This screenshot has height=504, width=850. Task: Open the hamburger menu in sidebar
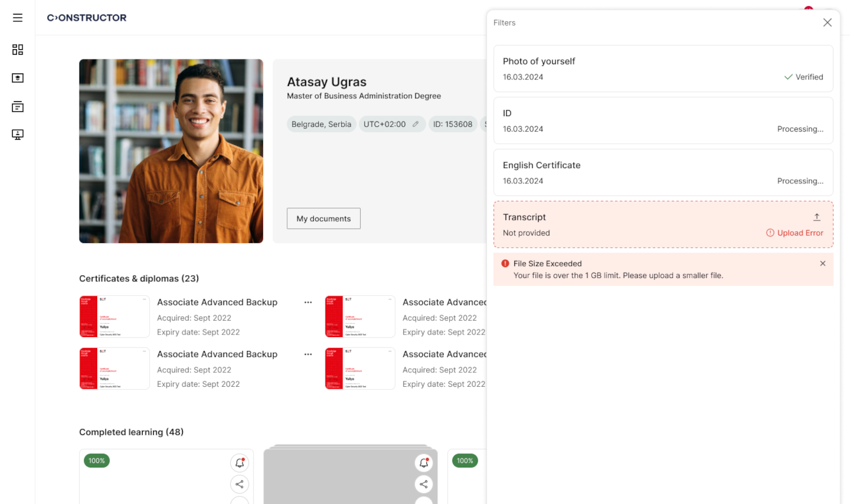(18, 18)
